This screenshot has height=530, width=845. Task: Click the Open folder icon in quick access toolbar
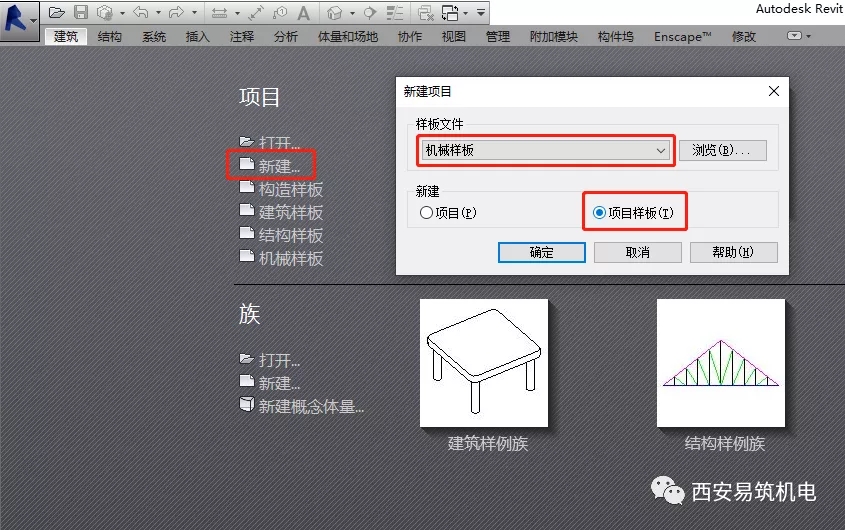point(57,12)
